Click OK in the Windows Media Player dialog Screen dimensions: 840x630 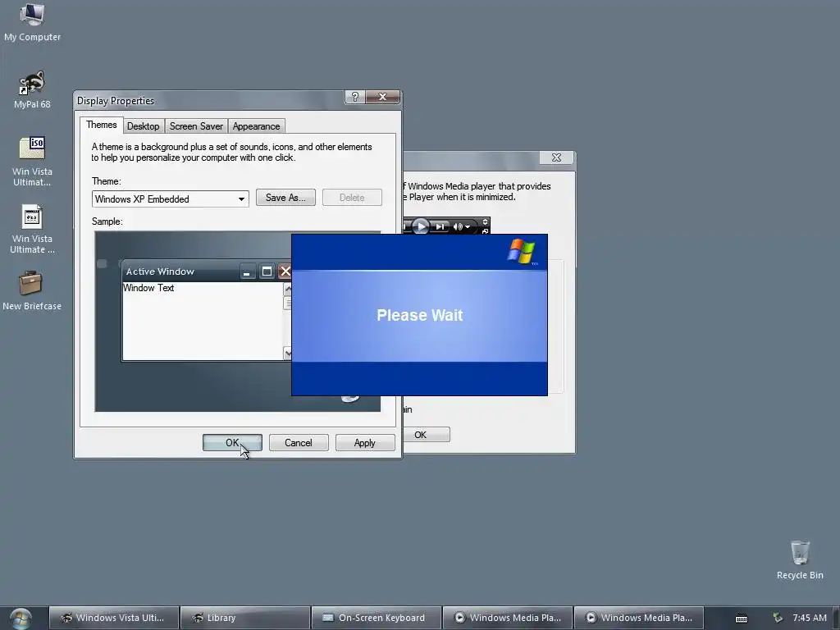(426, 435)
